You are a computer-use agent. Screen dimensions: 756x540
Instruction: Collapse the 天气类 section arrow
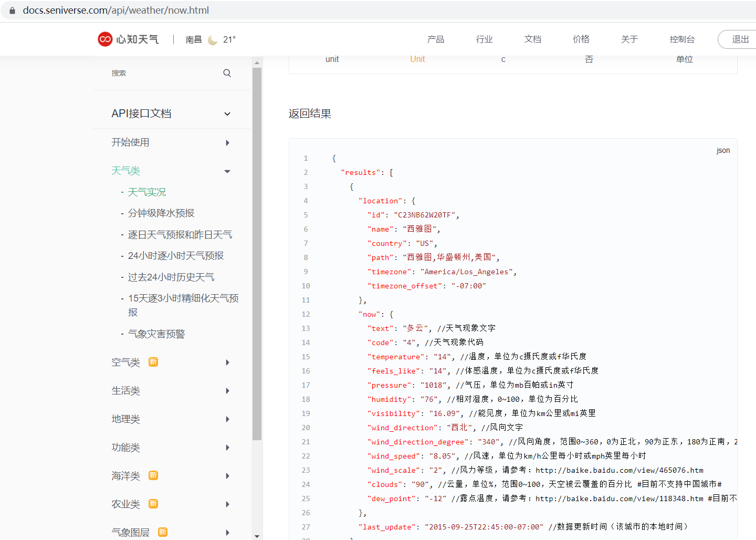click(227, 171)
